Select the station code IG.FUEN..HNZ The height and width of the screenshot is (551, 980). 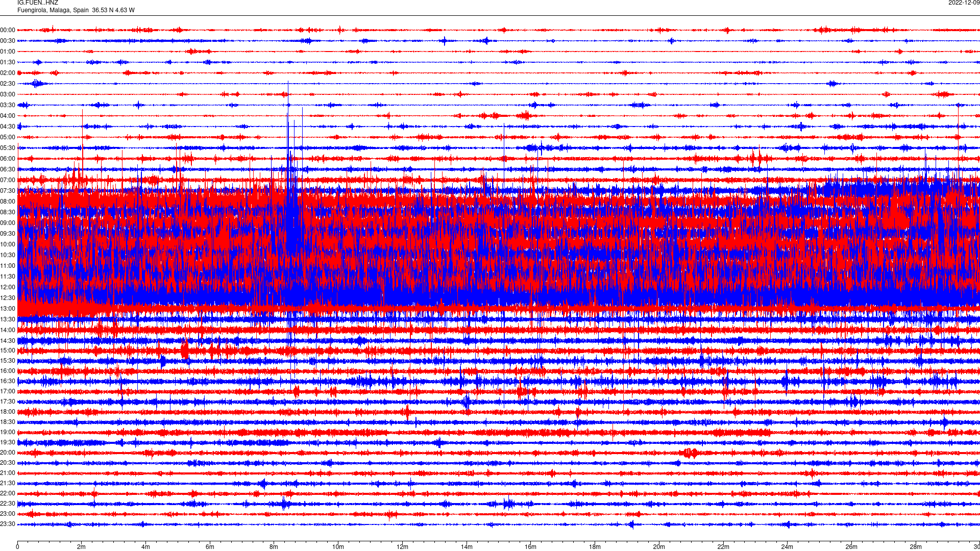pyautogui.click(x=38, y=3)
